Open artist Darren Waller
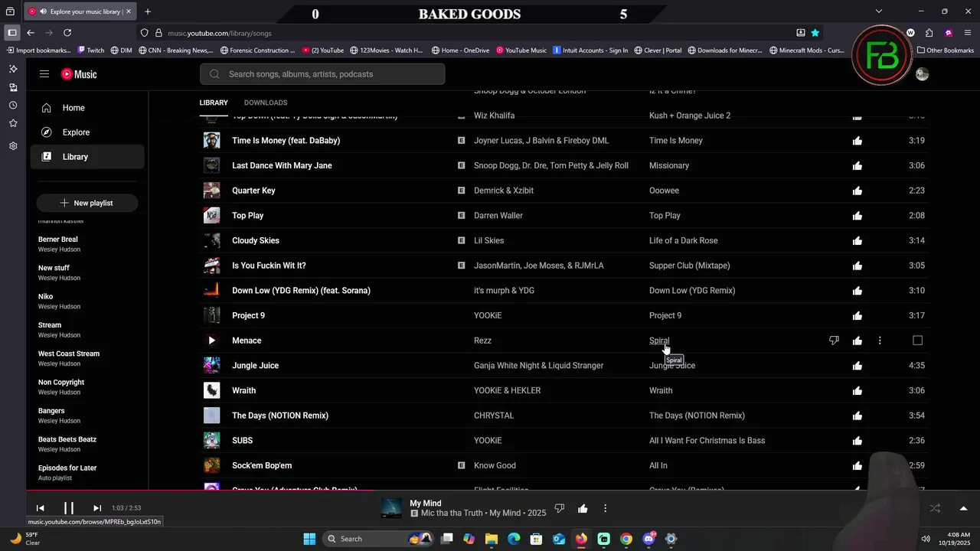 [498, 216]
